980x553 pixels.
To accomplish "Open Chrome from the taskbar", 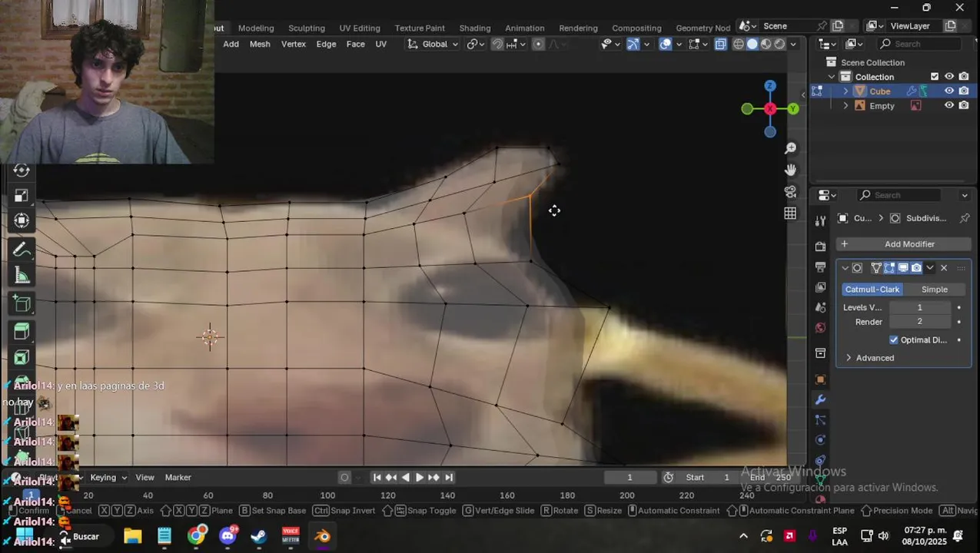I will pos(197,536).
